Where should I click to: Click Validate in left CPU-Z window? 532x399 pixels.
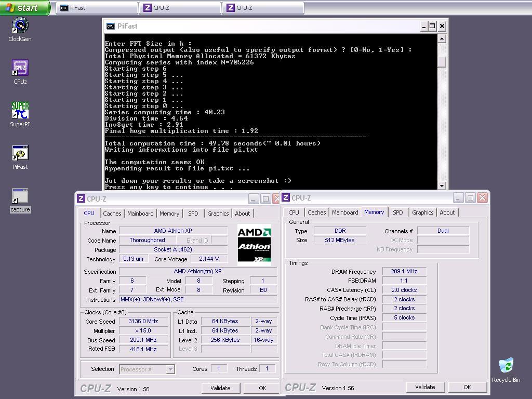coord(220,388)
